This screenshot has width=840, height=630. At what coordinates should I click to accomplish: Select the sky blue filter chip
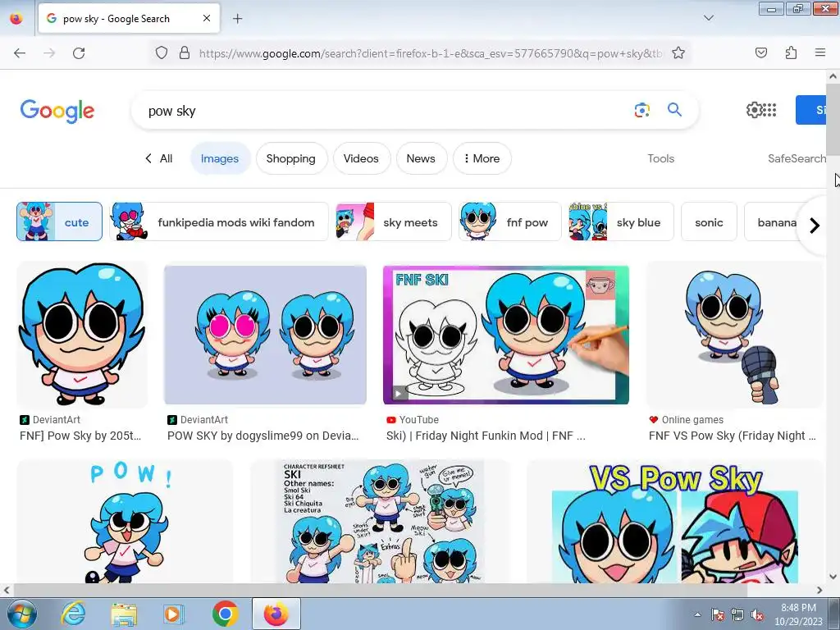coord(621,221)
